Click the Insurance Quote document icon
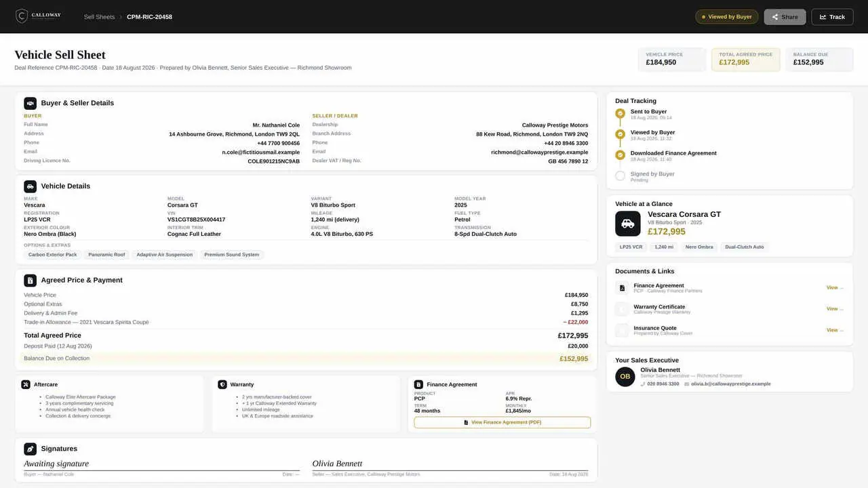868x488 pixels. 622,330
